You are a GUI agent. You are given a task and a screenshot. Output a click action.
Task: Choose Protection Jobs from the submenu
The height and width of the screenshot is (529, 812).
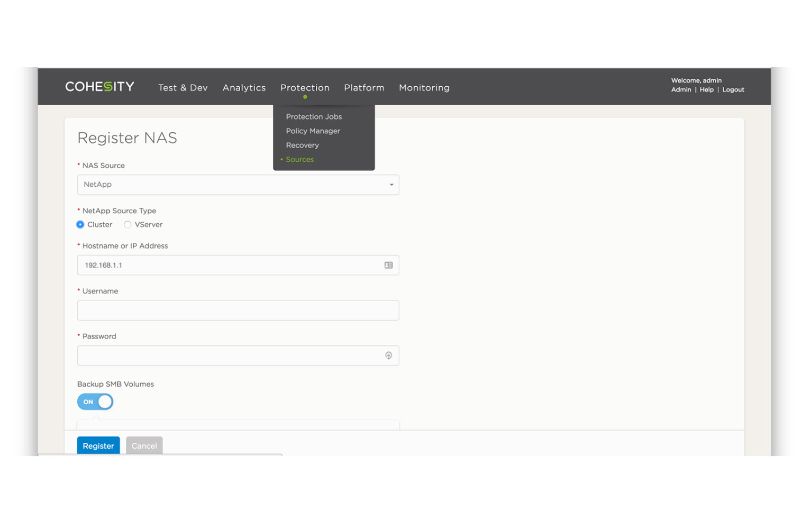tap(314, 117)
